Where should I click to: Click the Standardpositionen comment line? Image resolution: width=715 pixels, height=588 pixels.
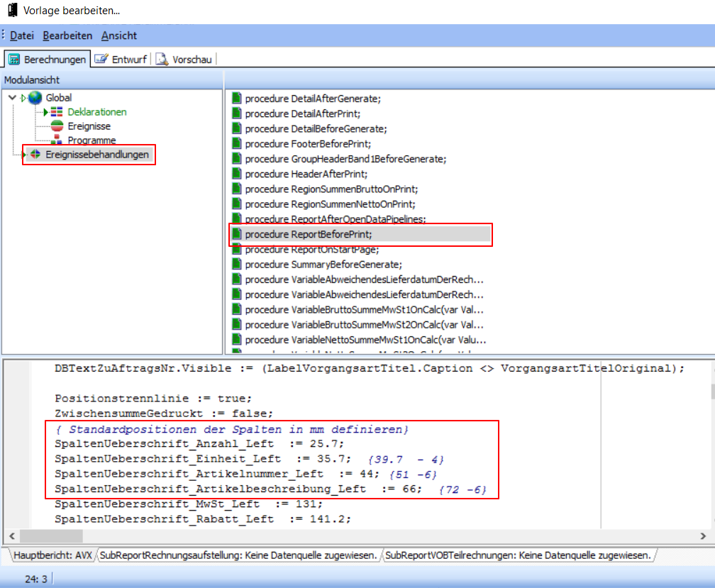(232, 429)
